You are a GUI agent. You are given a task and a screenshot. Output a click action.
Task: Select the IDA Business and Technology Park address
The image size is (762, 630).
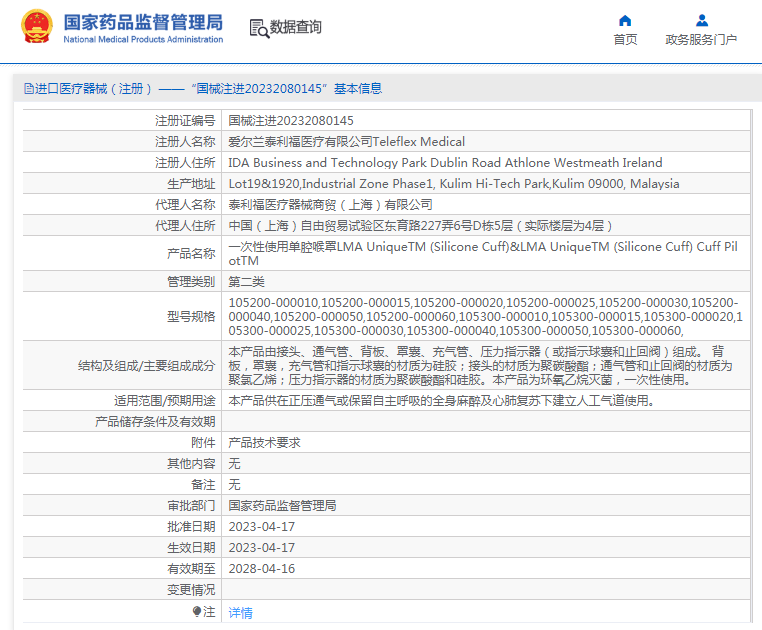click(x=445, y=162)
